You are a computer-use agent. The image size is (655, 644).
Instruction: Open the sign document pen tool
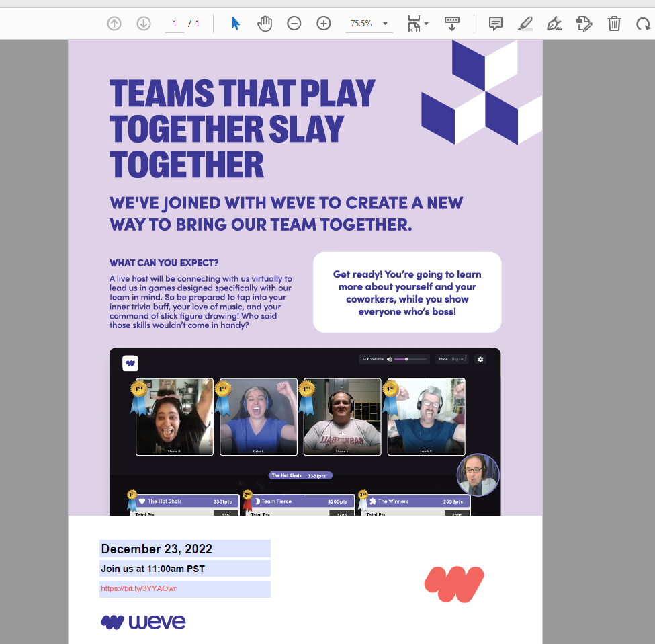(x=554, y=24)
